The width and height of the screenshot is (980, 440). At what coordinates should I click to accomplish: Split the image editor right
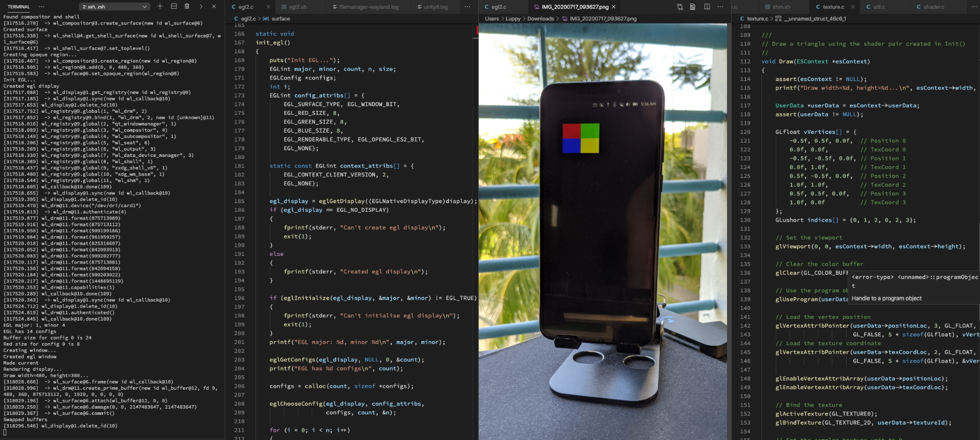707,7
